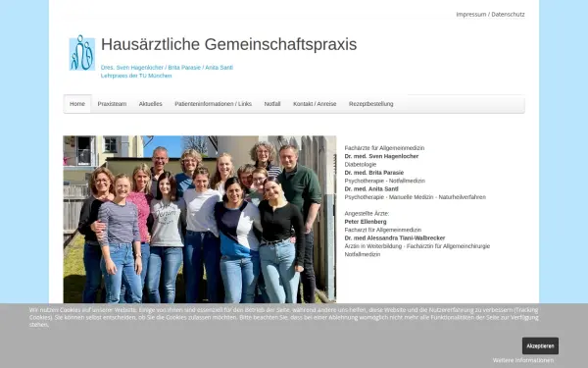This screenshot has height=368, width=588.
Task: Open Weitere Informationen cookie link
Action: [x=523, y=360]
